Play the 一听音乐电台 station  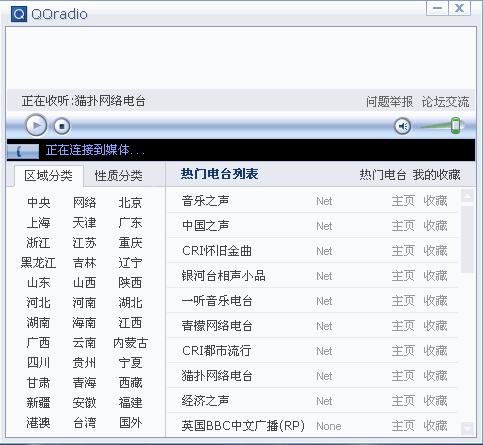pos(217,301)
